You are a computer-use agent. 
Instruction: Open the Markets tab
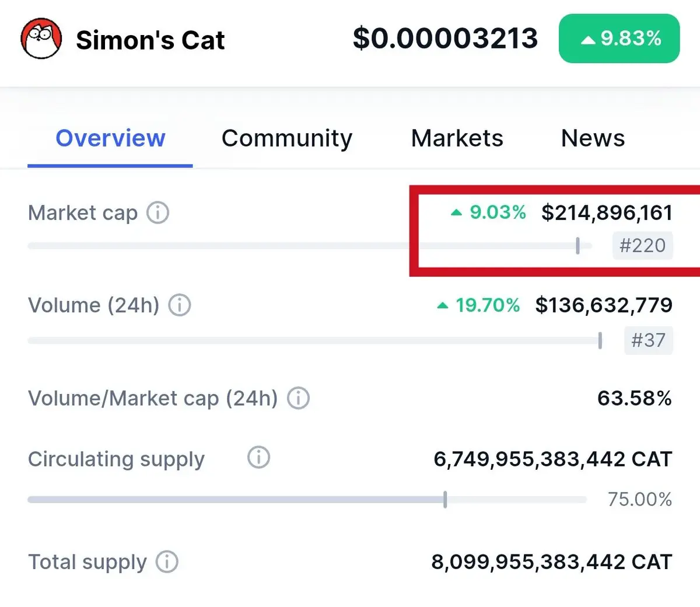pos(457,138)
